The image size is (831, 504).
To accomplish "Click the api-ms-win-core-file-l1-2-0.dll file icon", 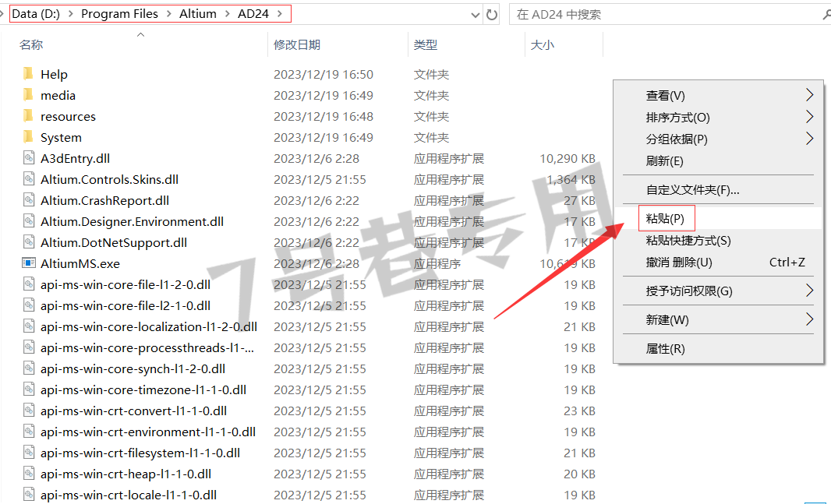I will [29, 284].
